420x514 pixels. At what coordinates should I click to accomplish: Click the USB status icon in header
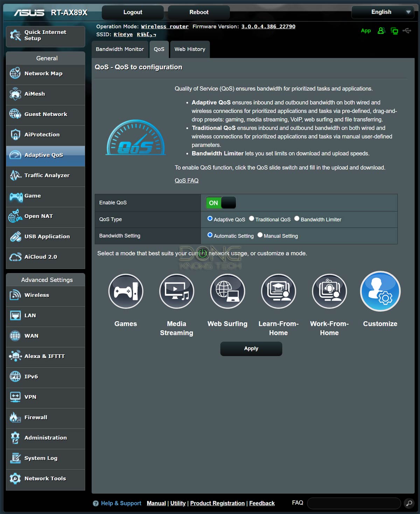(x=407, y=31)
